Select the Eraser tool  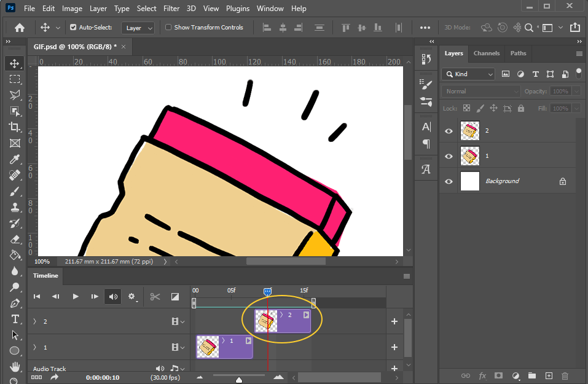coord(15,239)
